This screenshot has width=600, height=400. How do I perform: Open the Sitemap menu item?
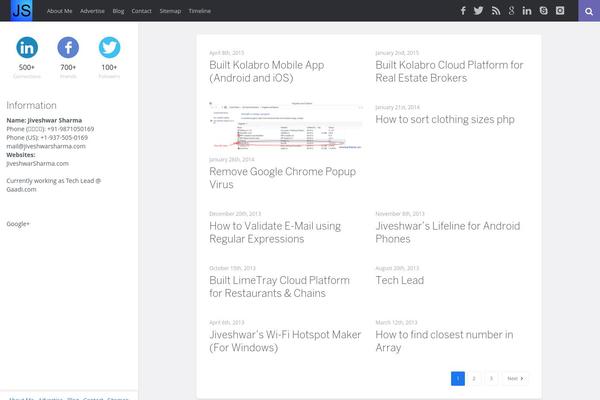pyautogui.click(x=170, y=11)
